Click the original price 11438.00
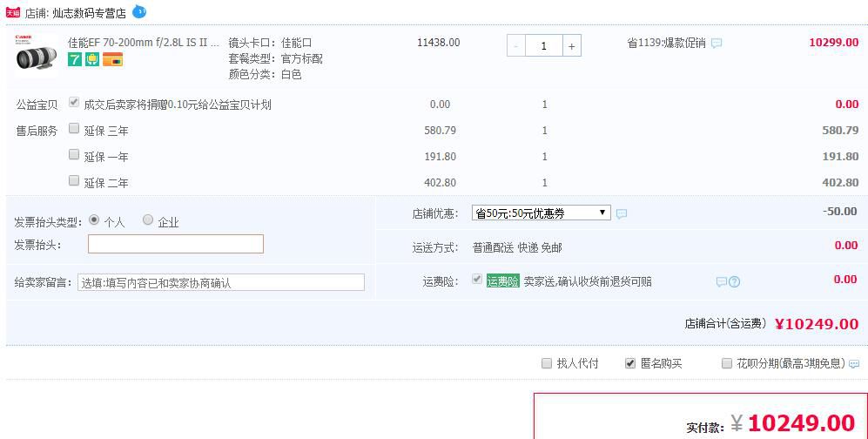 (439, 43)
